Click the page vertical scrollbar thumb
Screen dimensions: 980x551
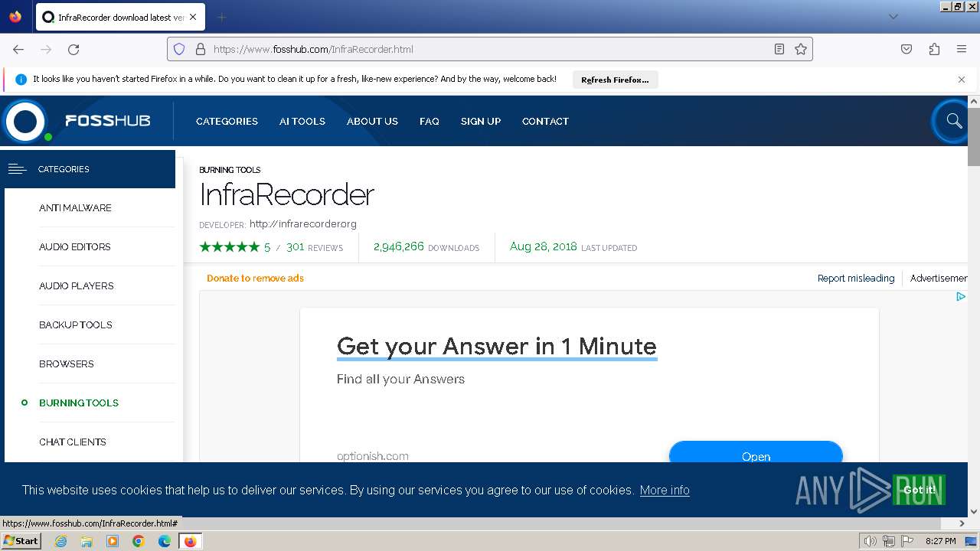pos(974,136)
